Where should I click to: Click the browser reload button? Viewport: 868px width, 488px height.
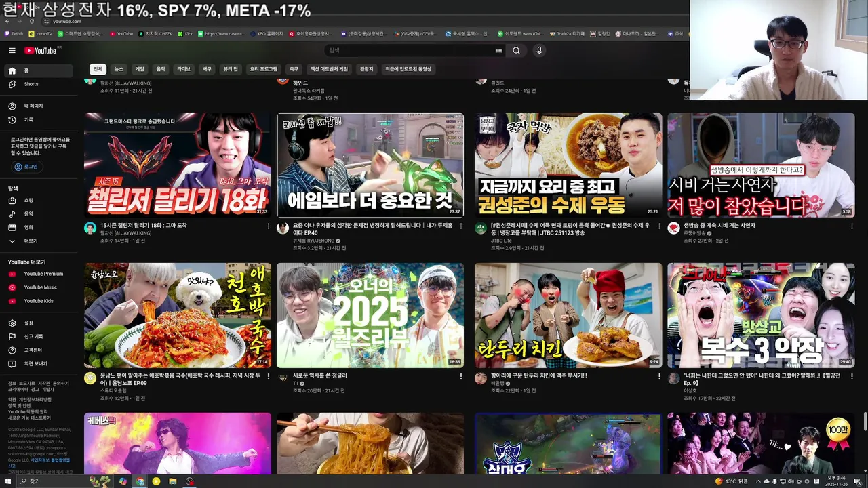pos(31,21)
